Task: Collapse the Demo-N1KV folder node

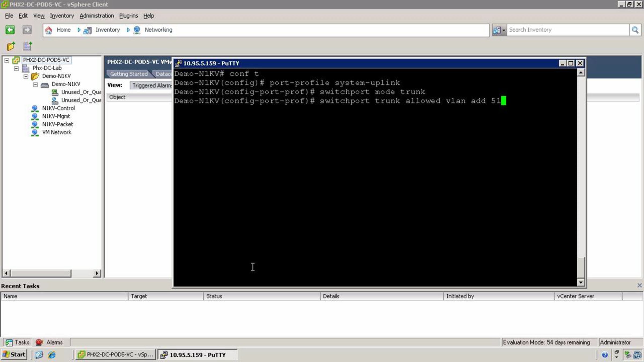Action: [26, 76]
